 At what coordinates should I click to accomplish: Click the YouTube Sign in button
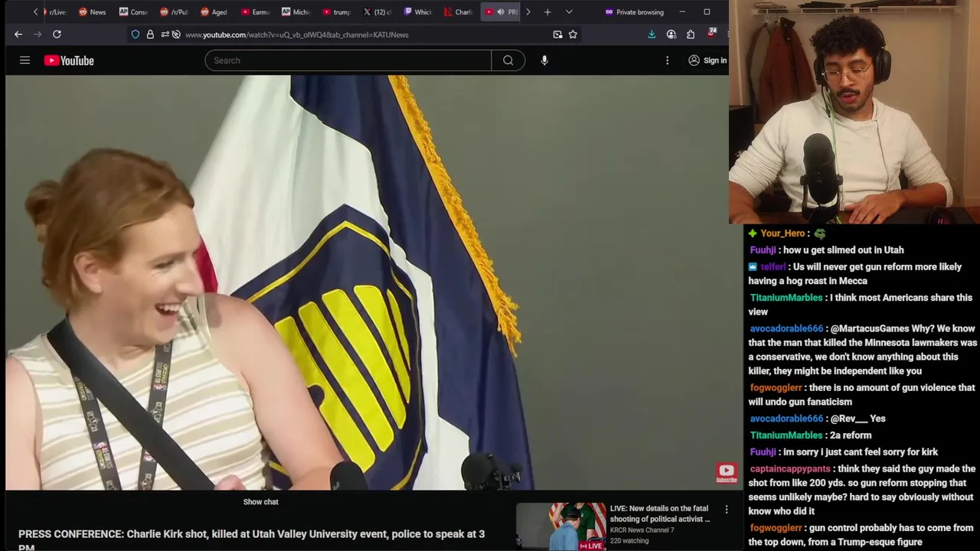pyautogui.click(x=707, y=60)
